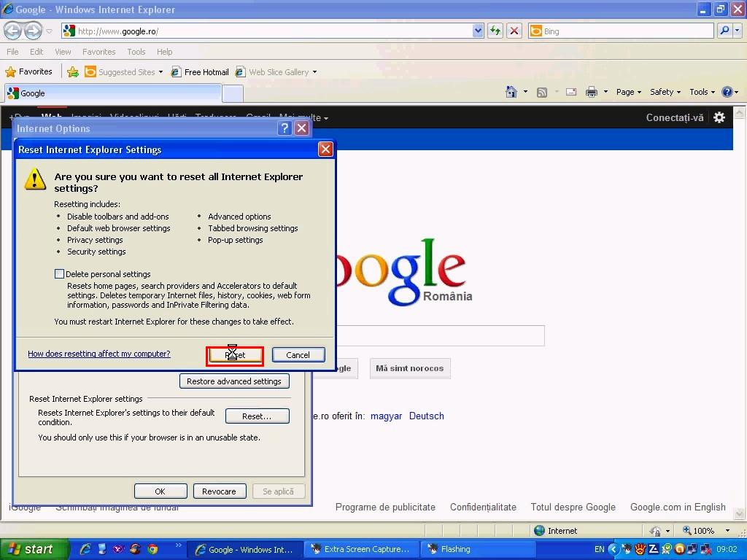Click Restore advanced settings button

coord(234,381)
